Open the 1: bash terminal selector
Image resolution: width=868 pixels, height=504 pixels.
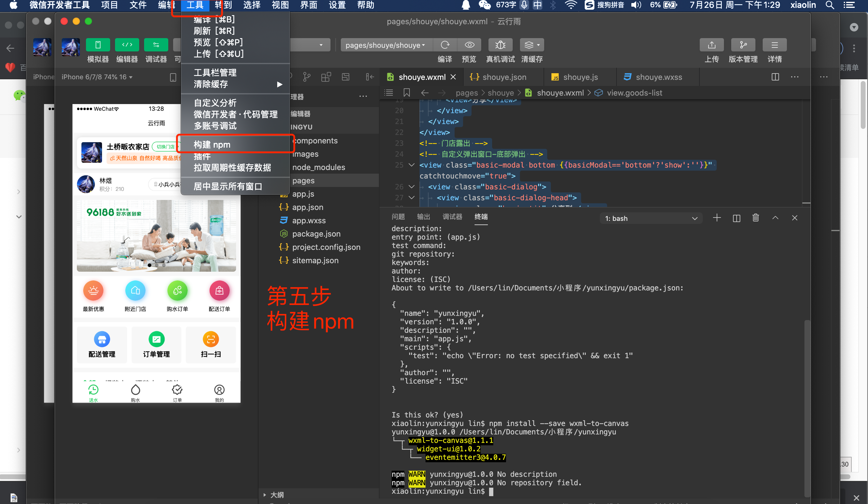pyautogui.click(x=651, y=218)
